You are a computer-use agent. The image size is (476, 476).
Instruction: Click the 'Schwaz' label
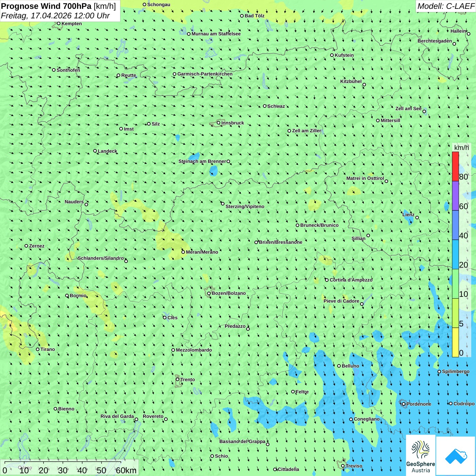[x=276, y=106]
